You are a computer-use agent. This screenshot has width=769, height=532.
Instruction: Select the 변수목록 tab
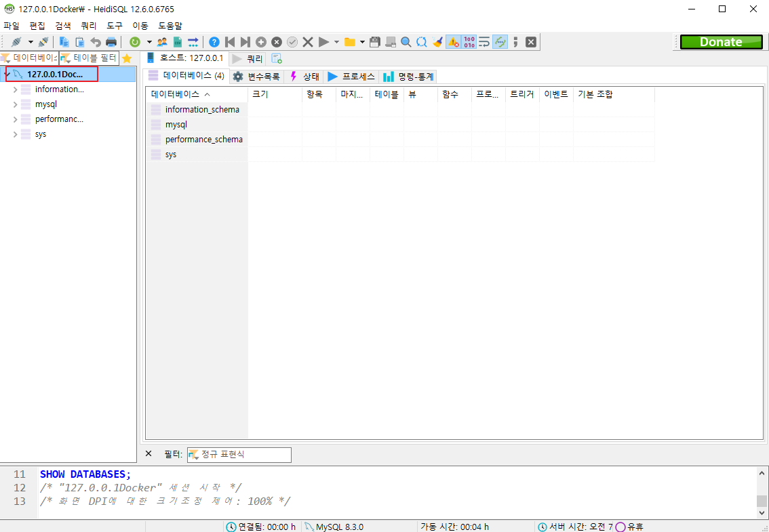[256, 77]
